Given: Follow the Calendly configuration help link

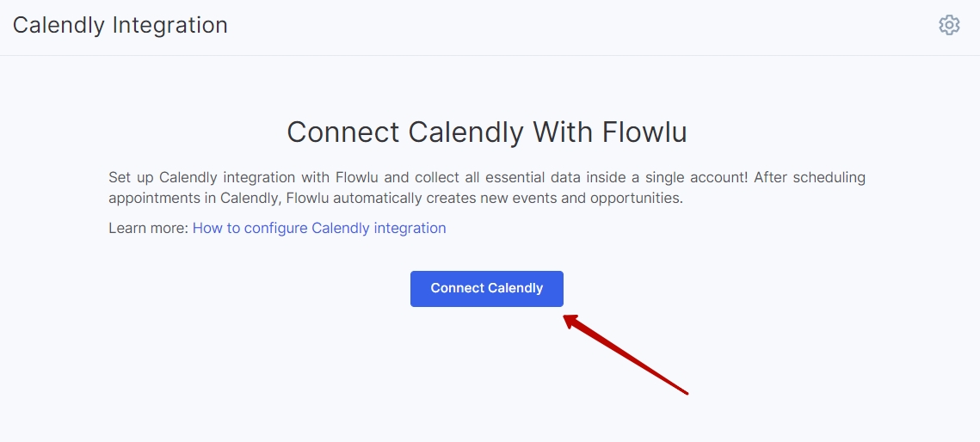Looking at the screenshot, I should click(x=319, y=228).
